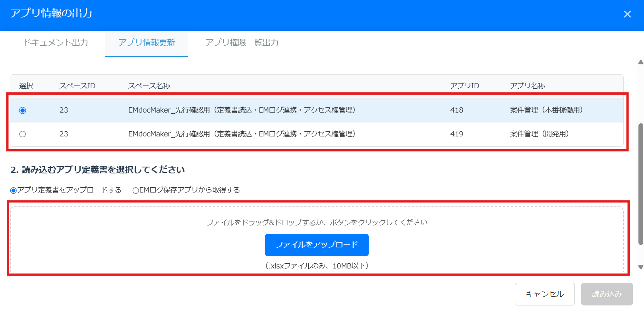Click the .xlsxファイルのみ、10MB以下 note
The width and height of the screenshot is (644, 313).
tap(317, 266)
